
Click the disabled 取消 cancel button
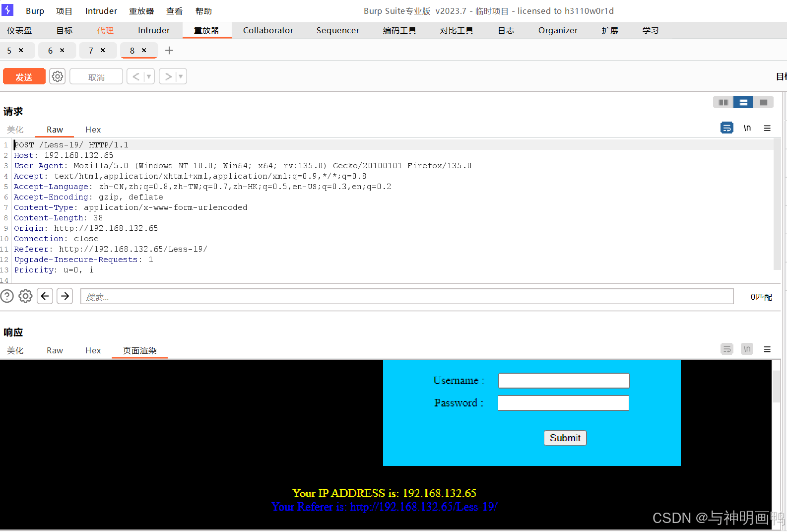click(x=96, y=76)
